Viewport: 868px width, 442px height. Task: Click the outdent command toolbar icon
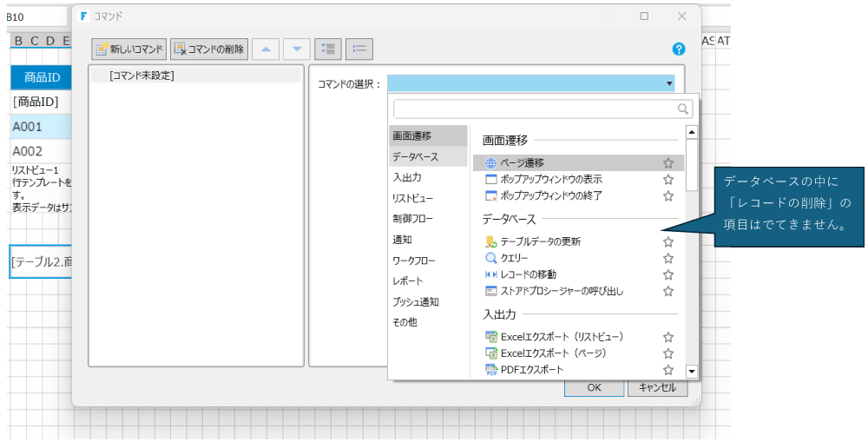pos(359,49)
